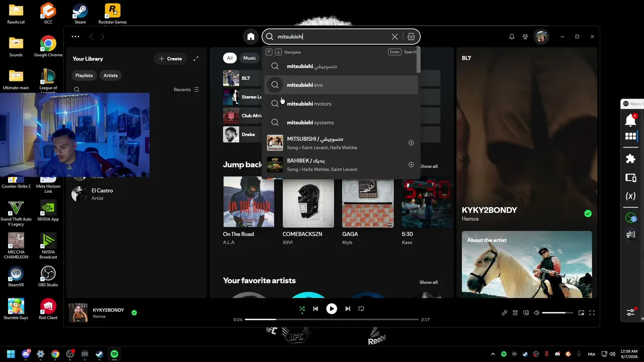Choose the "mitsubishi motors" suggestion

pos(342,104)
